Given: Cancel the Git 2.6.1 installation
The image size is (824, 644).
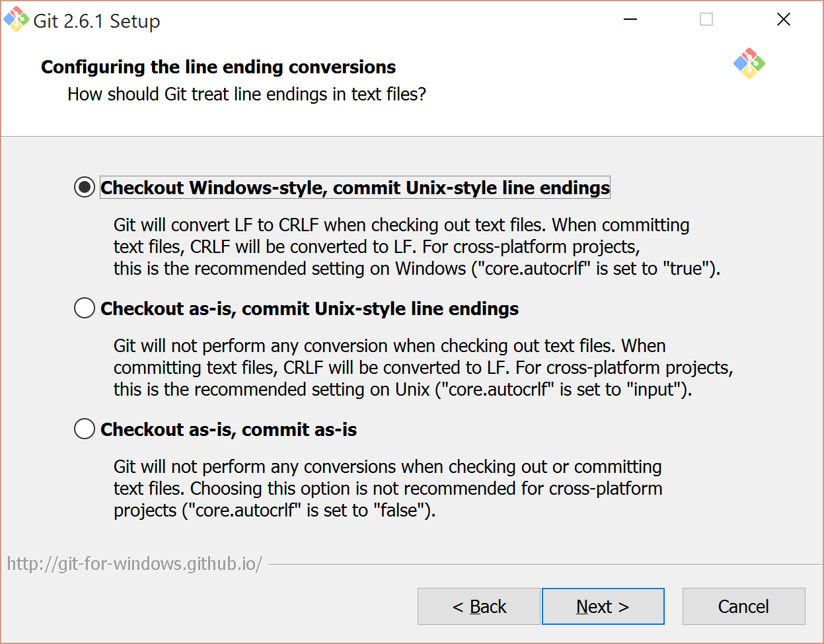Looking at the screenshot, I should [x=743, y=606].
